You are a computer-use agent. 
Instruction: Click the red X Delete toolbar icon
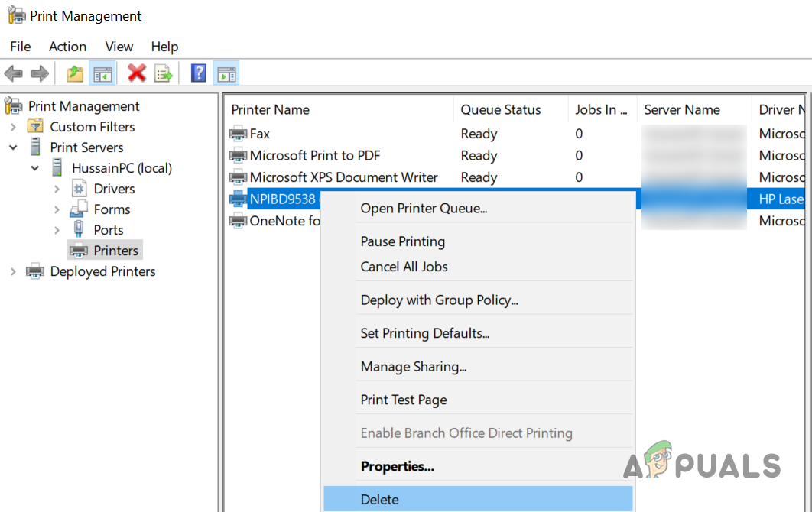[x=137, y=73]
